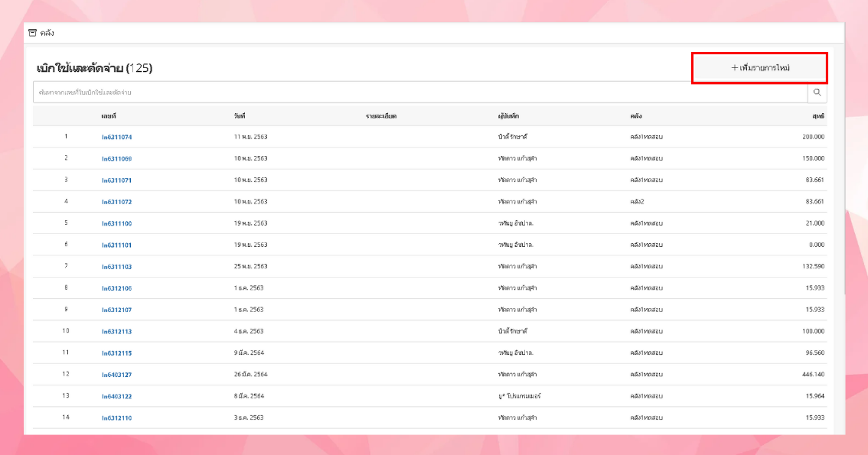868x455 pixels.
Task: Open record In6311069
Action: 116,158
